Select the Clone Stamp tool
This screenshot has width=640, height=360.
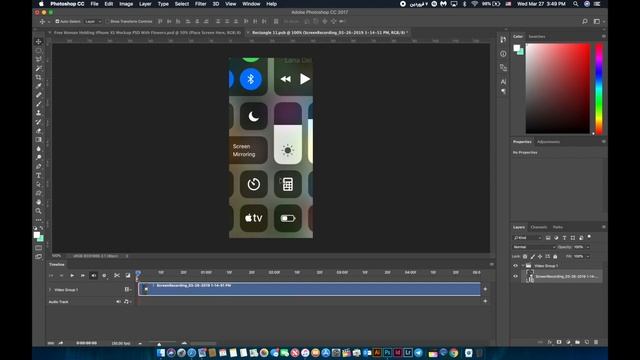point(38,113)
